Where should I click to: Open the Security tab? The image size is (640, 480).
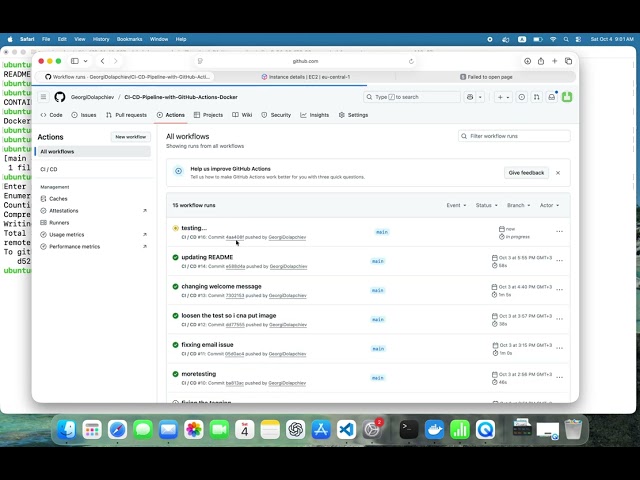click(x=276, y=115)
